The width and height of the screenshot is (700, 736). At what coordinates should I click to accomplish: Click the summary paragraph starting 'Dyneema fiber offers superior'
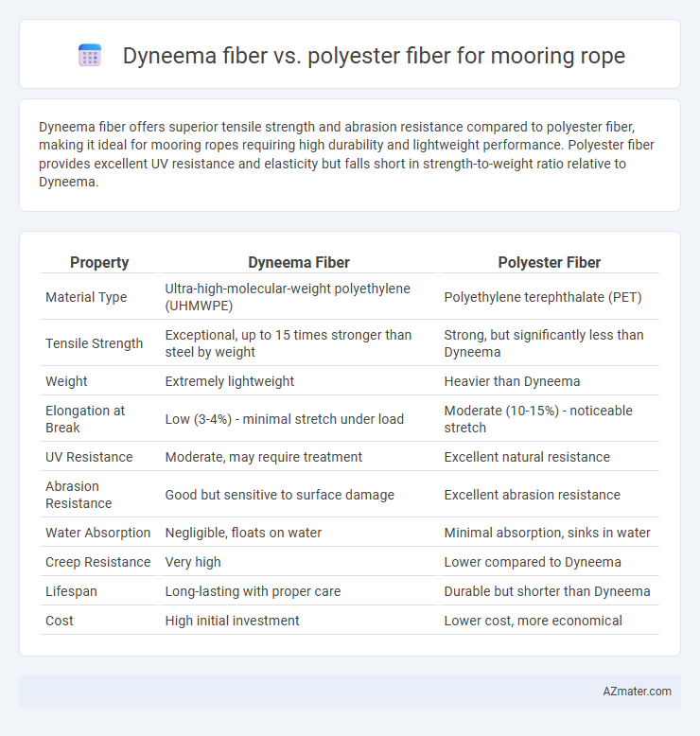point(346,154)
